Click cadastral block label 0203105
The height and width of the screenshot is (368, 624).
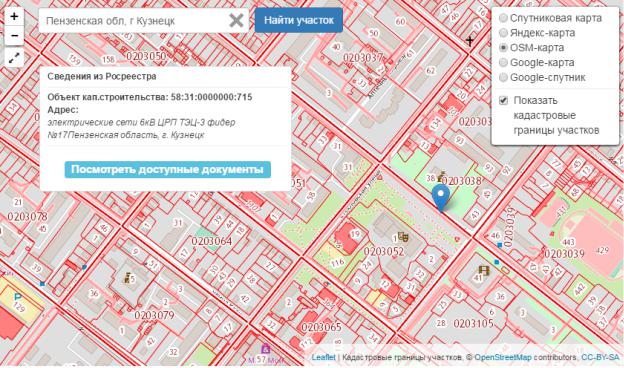pyautogui.click(x=474, y=323)
